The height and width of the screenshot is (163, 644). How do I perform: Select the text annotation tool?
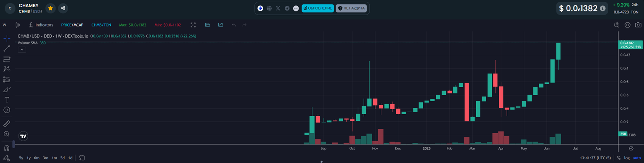[x=7, y=100]
